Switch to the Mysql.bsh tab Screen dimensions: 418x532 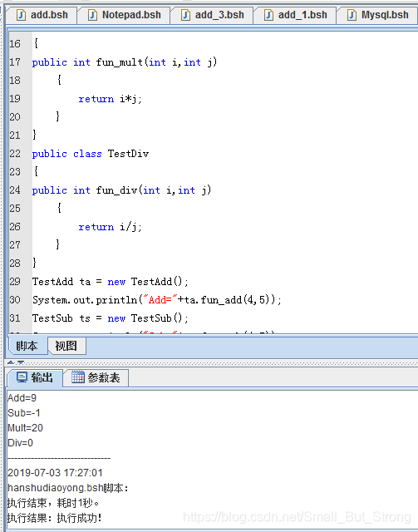[377, 15]
